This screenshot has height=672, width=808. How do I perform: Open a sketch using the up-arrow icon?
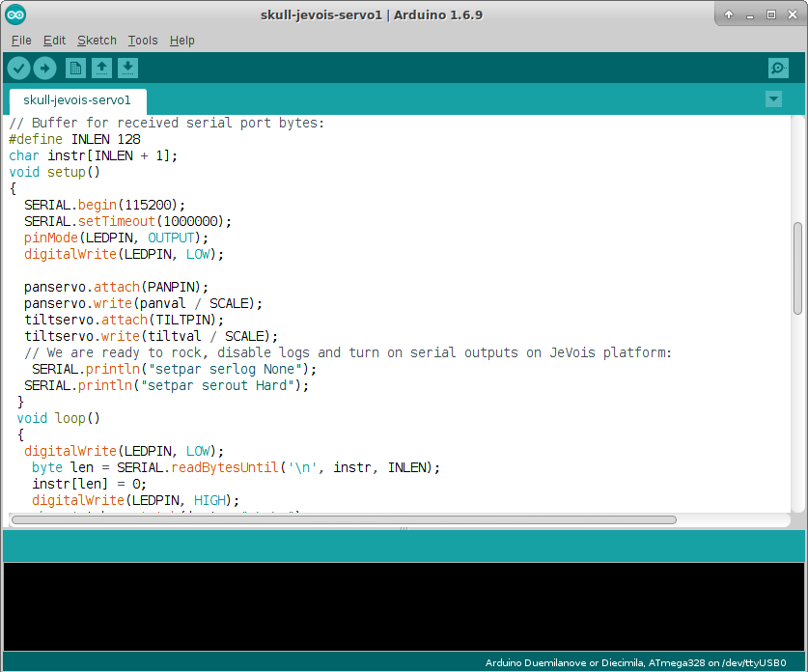(101, 68)
